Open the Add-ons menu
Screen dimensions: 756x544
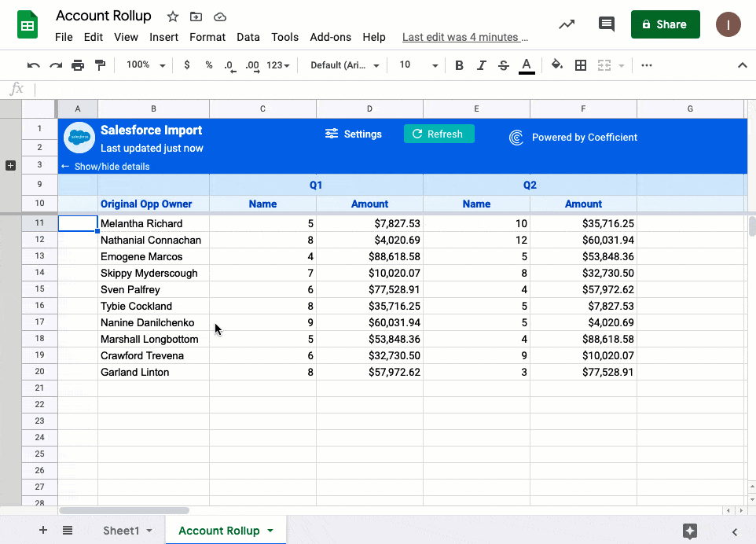(x=330, y=37)
